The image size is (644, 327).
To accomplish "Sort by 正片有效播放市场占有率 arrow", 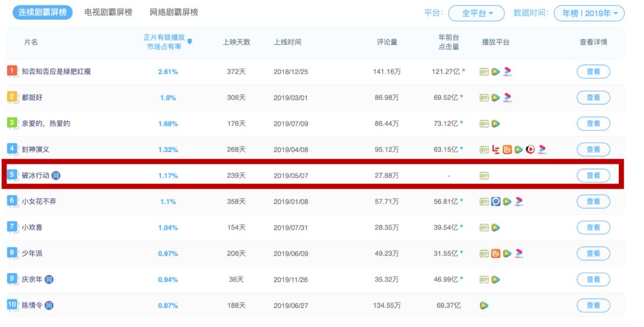I will pos(190,42).
